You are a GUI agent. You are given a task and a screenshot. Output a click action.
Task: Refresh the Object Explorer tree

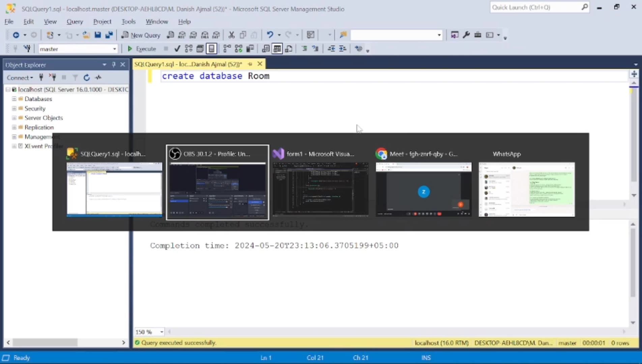[x=86, y=78]
